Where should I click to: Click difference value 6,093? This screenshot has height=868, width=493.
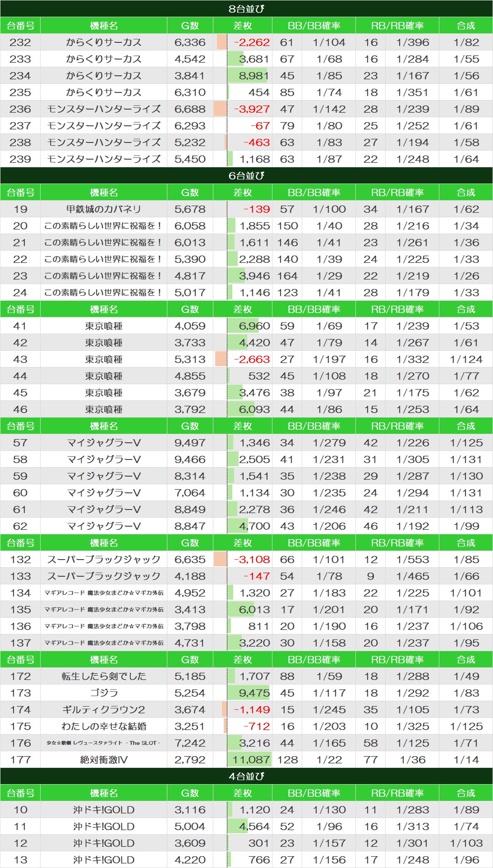[254, 409]
